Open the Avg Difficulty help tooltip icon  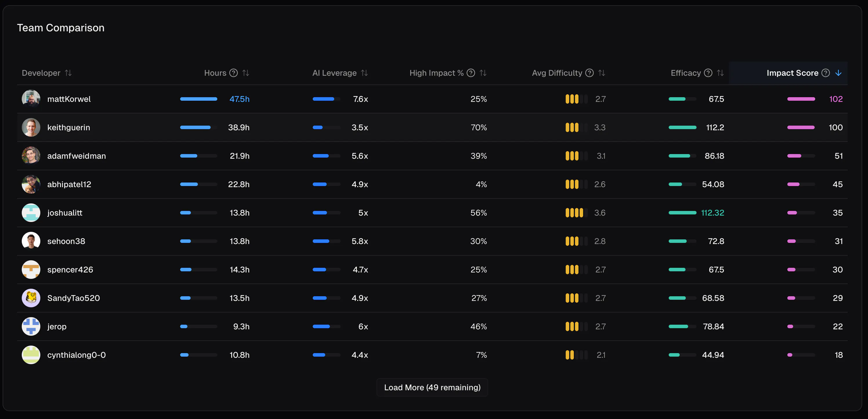click(589, 73)
